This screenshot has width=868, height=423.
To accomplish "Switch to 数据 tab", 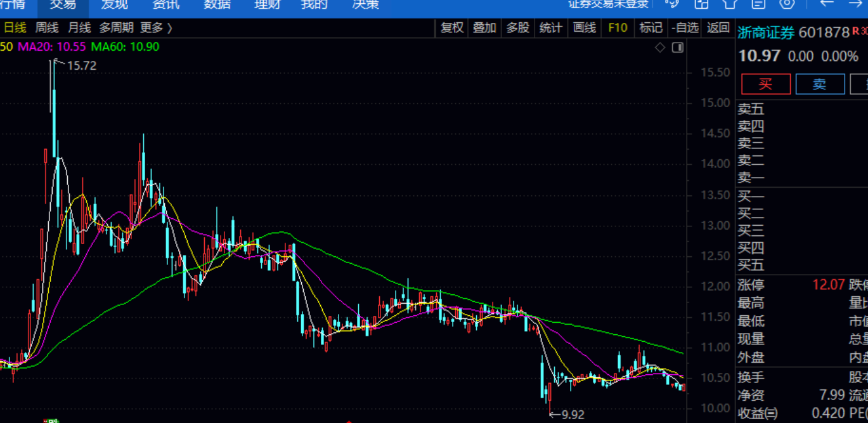I will tap(217, 4).
